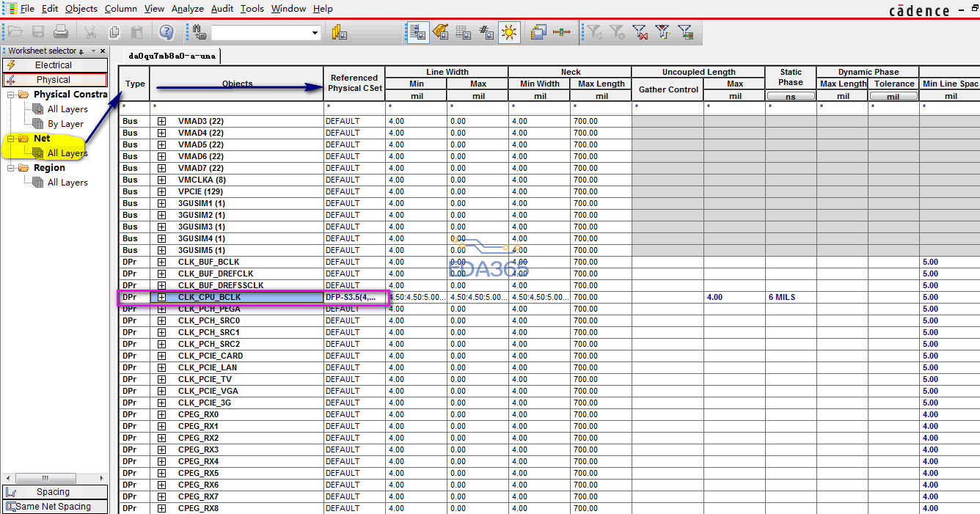The width and height of the screenshot is (980, 514).
Task: Open the toolbar search dropdown arrow
Action: [x=315, y=33]
